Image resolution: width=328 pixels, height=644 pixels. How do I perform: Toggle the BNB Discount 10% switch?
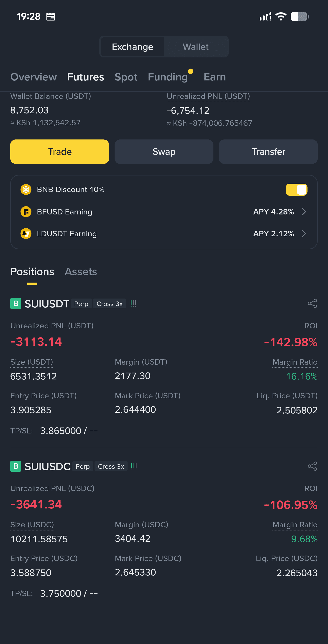pos(297,190)
